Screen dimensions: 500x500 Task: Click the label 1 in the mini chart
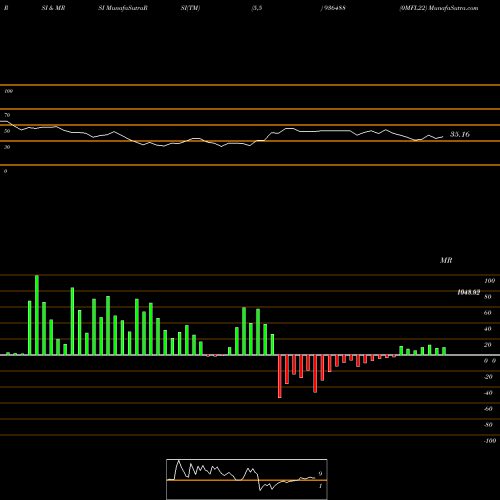pyautogui.click(x=320, y=486)
